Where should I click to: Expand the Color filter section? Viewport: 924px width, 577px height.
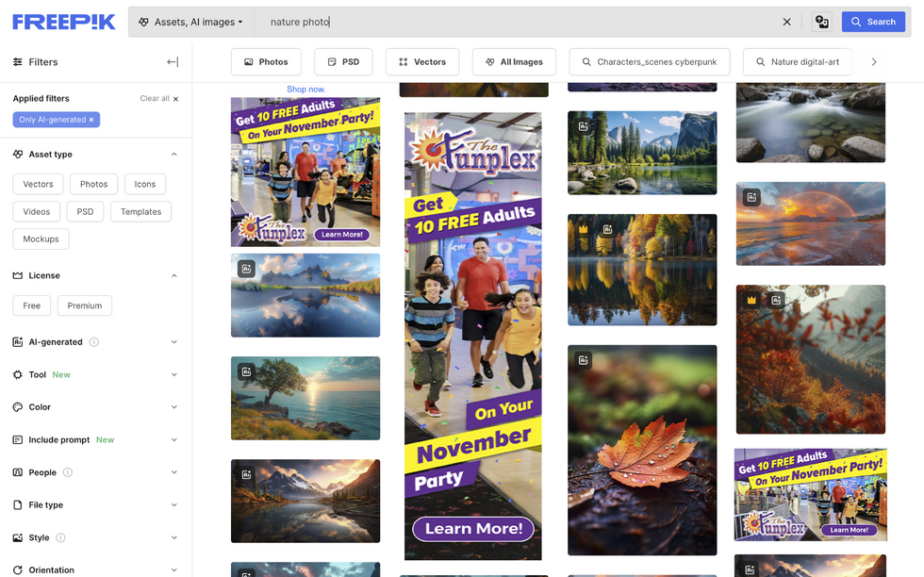click(x=173, y=407)
